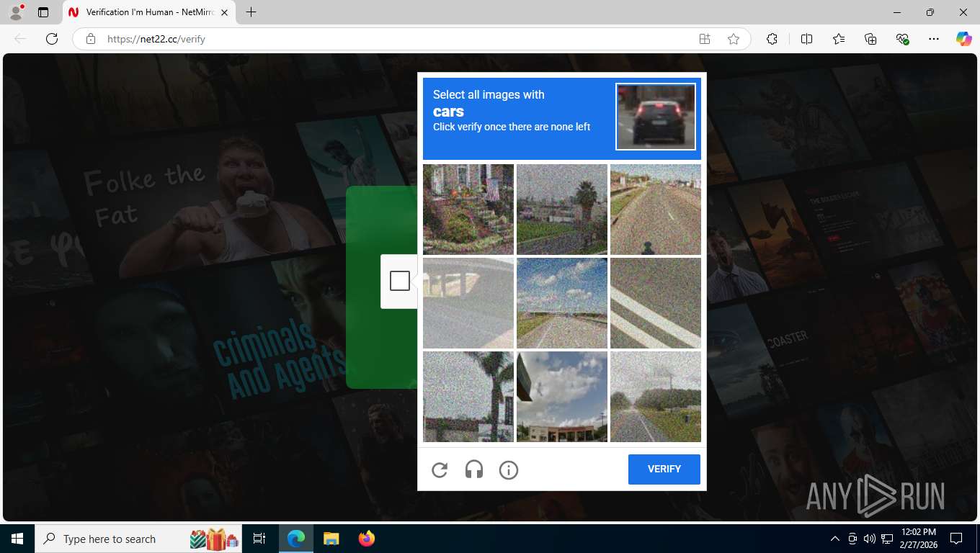Open Settings and more ellipsis menu

[934, 39]
